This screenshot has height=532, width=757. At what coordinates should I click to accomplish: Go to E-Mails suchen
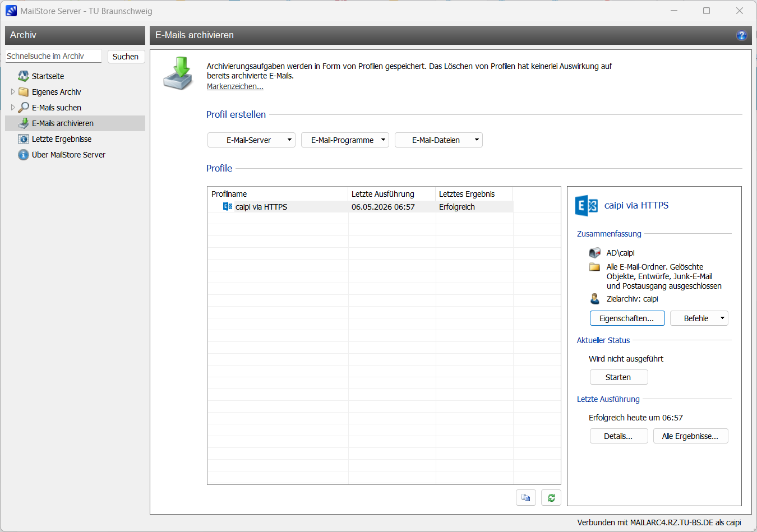(57, 108)
